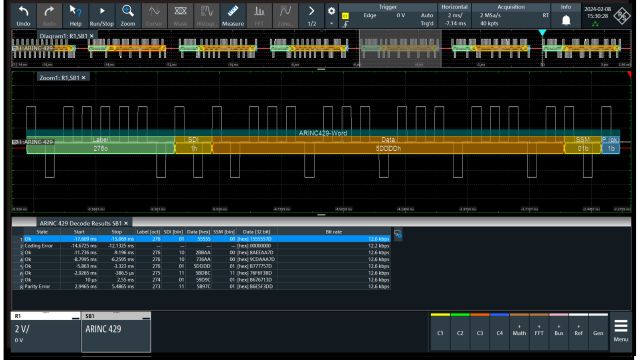Viewport: 640px width, 360px height.
Task: Enable channel C4
Action: (x=500, y=332)
